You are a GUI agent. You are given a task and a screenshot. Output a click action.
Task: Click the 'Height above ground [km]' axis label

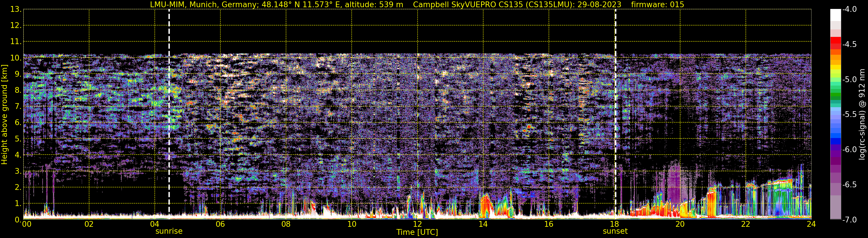(x=4, y=115)
